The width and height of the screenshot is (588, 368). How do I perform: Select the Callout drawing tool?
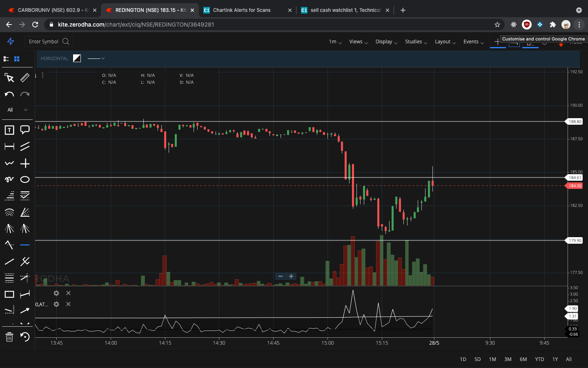[24, 130]
